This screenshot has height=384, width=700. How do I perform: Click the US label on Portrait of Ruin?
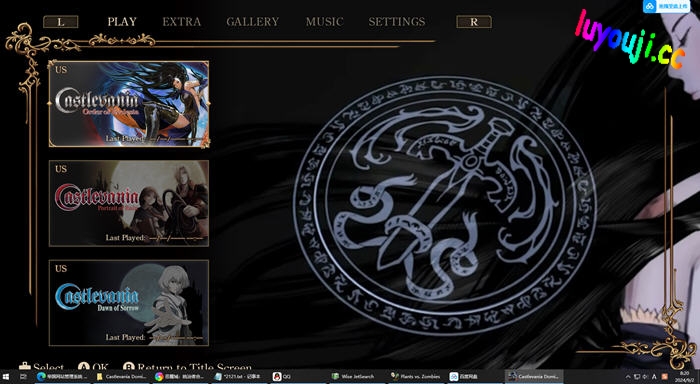point(61,169)
